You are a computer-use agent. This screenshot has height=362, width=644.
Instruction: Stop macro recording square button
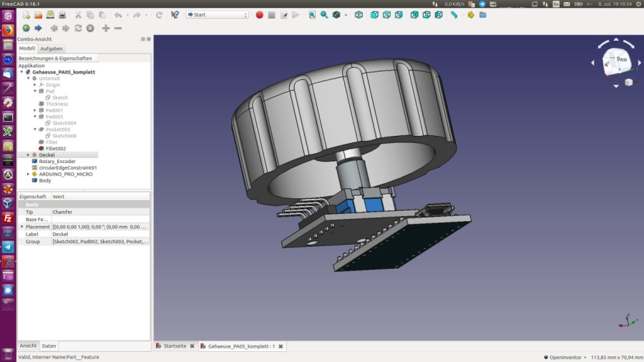[271, 15]
